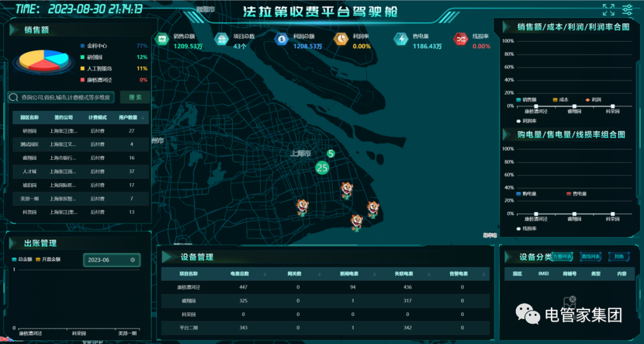644x344 pixels.
Task: Toggle 开票金额 legend in 出账管理
Action: click(48, 259)
